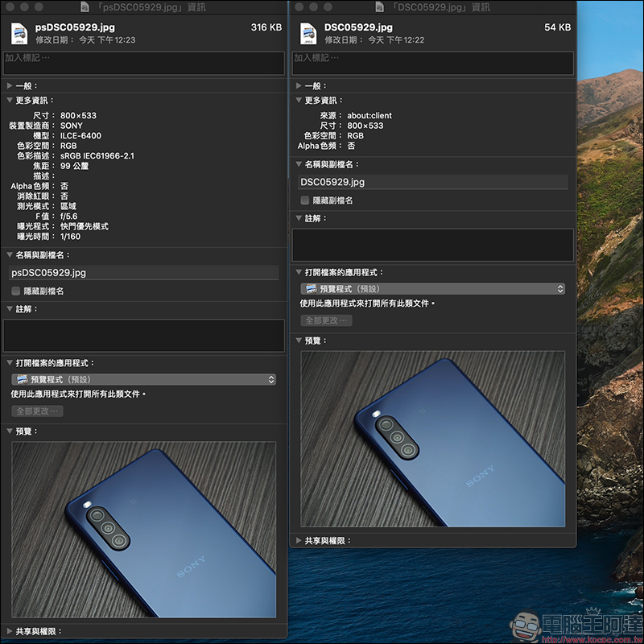This screenshot has height=644, width=644.
Task: Collapse 預覽 section in DSC05929.jpg window
Action: pos(299,341)
